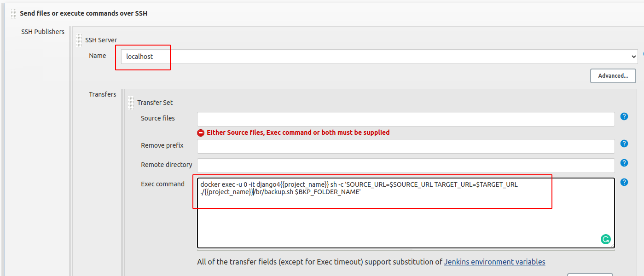Grab the SSH Server drag handle
644x276 pixels.
click(x=79, y=40)
